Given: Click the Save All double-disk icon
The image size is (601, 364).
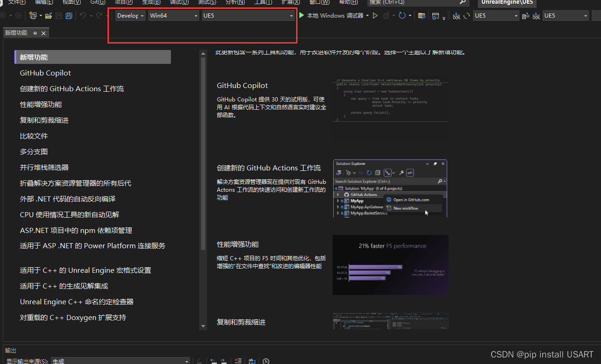Looking at the screenshot, I should pyautogui.click(x=69, y=16).
